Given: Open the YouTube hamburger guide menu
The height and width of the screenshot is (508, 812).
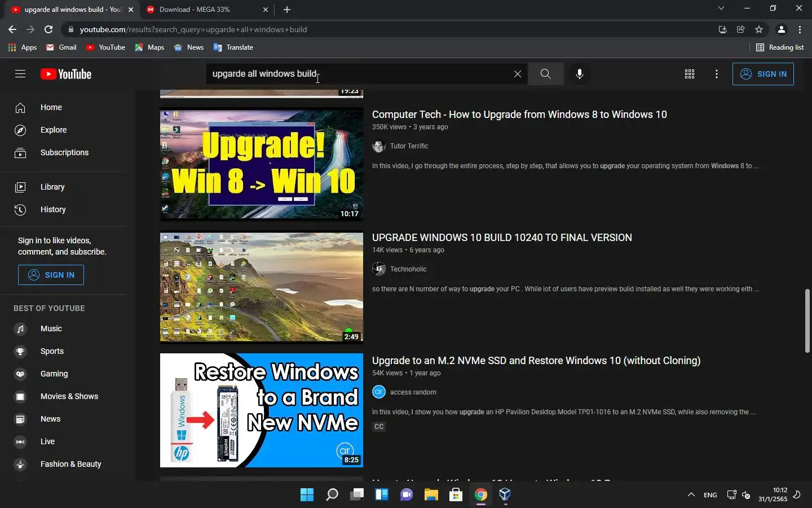Looking at the screenshot, I should coord(20,74).
